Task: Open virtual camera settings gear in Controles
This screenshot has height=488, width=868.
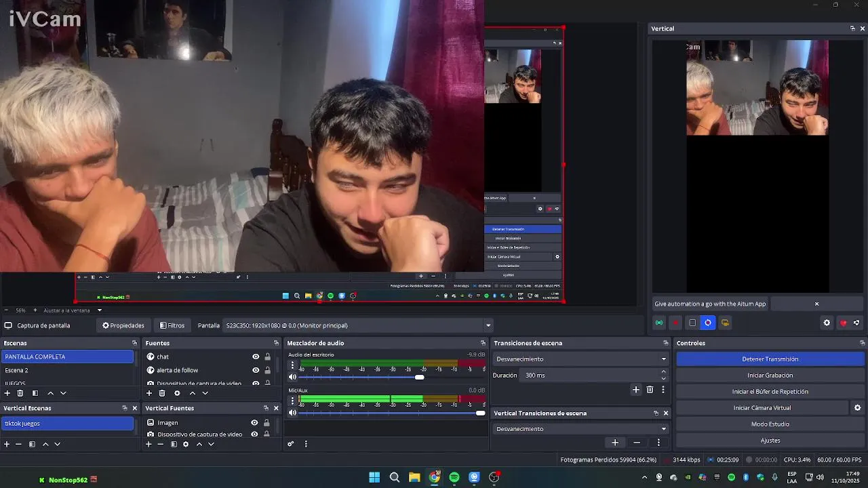Action: pyautogui.click(x=857, y=408)
